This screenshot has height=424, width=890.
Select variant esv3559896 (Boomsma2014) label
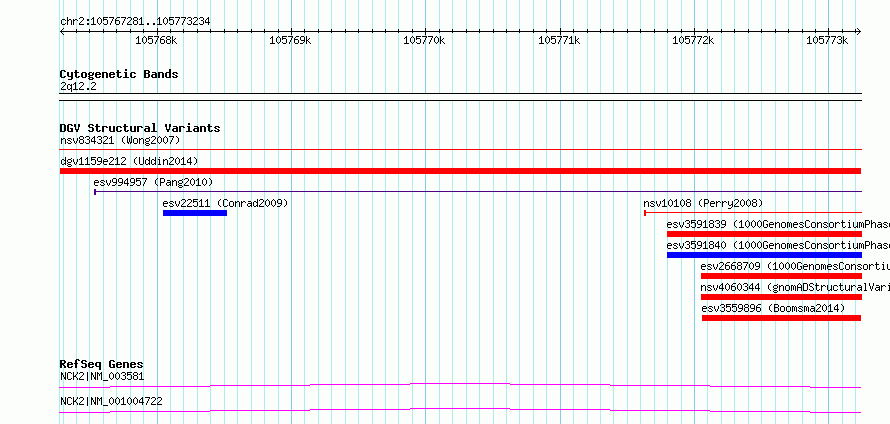pos(773,308)
